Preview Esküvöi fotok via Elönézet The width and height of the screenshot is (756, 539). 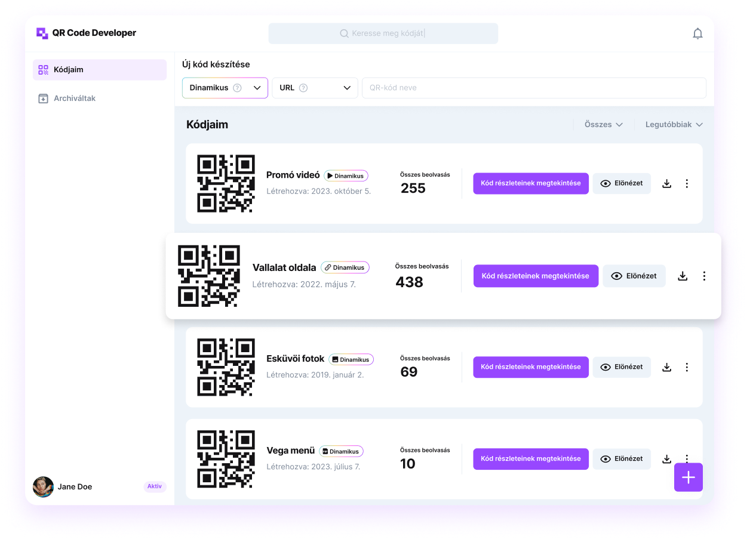622,367
